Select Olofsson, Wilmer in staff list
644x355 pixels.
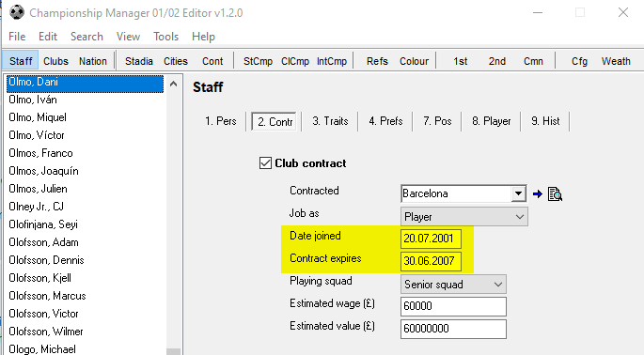(86, 332)
